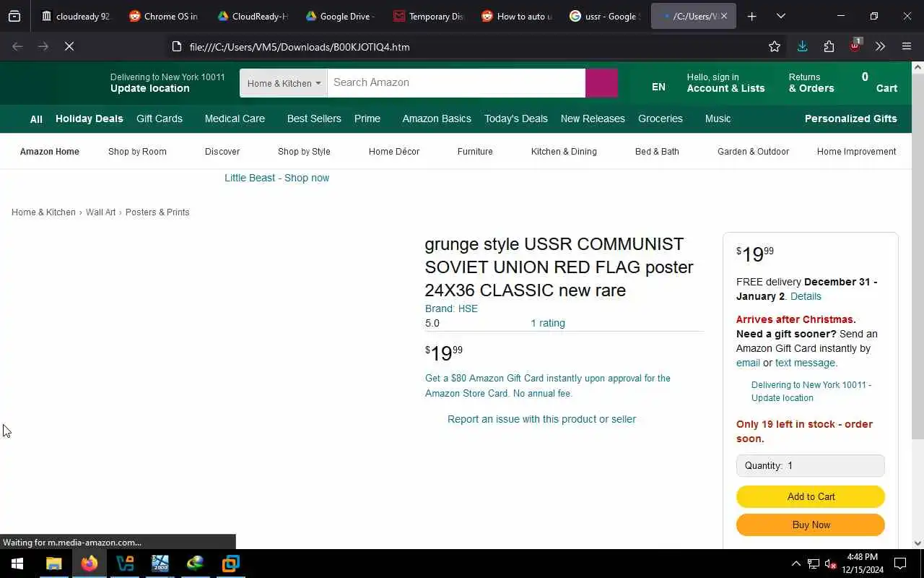Switch to the Chrome OS in tab

pyautogui.click(x=164, y=16)
